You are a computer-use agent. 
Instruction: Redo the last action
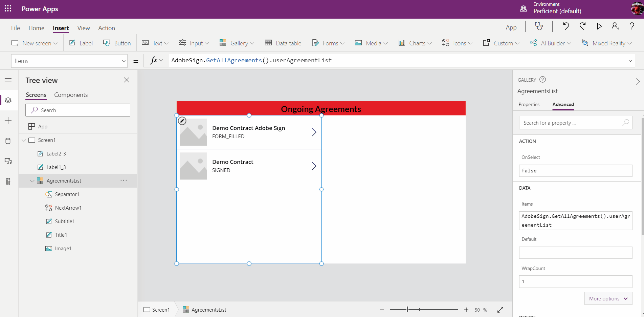tap(582, 26)
